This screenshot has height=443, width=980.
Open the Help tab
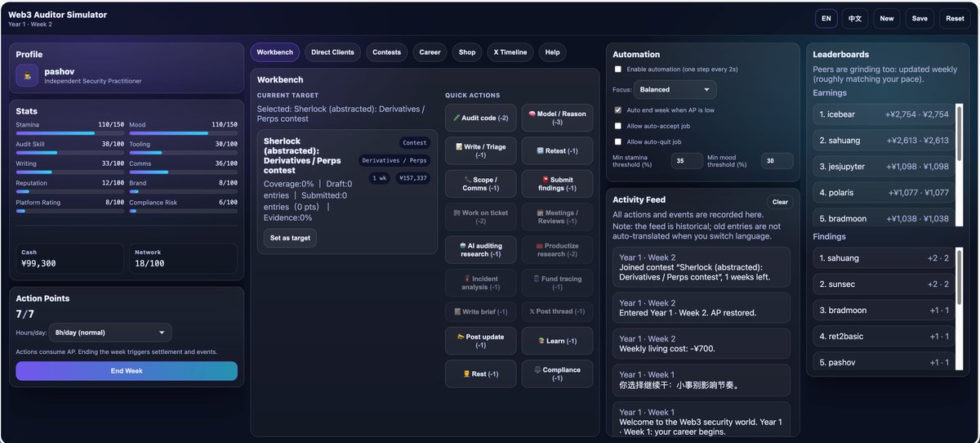coord(552,52)
